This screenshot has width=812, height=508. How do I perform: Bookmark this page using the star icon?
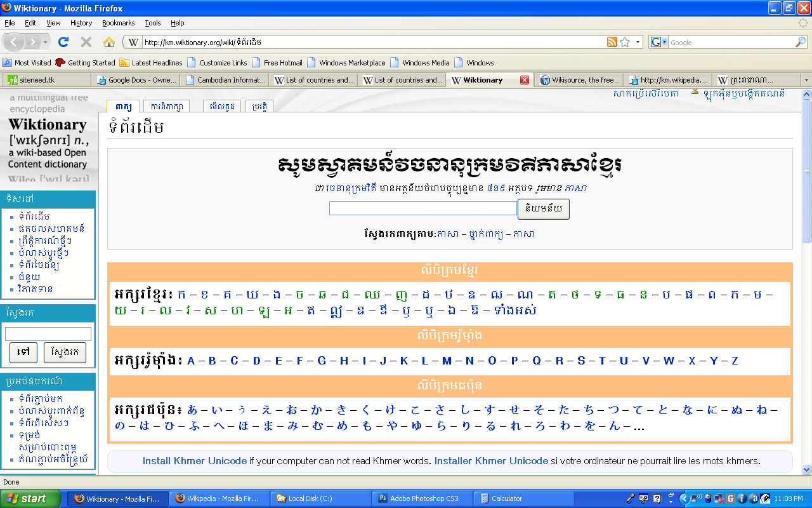pos(624,42)
